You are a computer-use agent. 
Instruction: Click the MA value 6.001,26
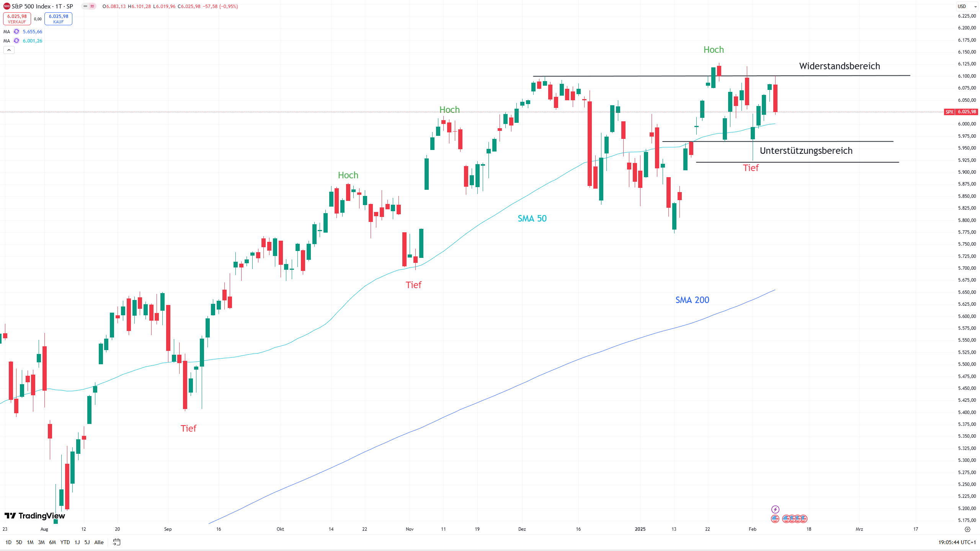33,41
